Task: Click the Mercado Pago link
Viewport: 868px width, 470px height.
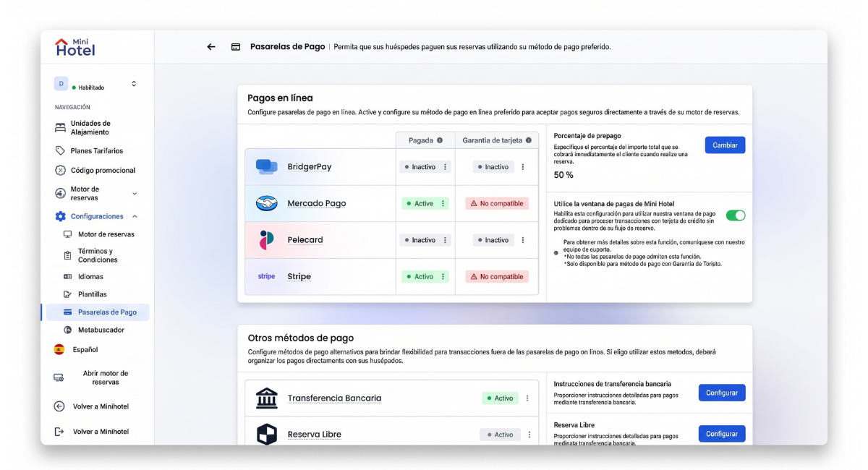Action: click(x=317, y=204)
